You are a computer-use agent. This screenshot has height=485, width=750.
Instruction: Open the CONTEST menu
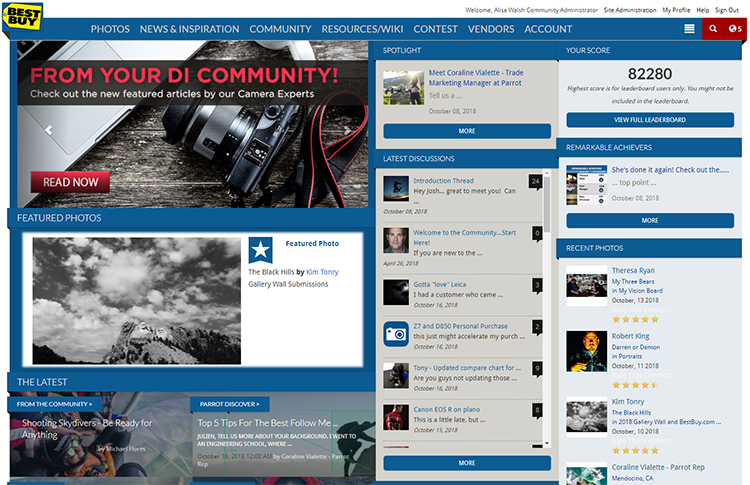435,29
